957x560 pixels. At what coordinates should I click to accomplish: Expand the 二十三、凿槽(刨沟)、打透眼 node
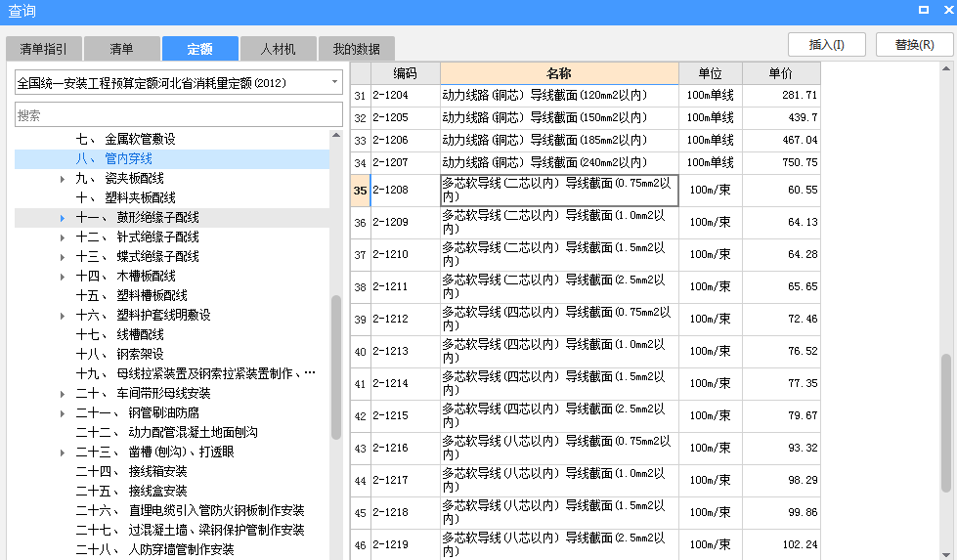coord(63,452)
